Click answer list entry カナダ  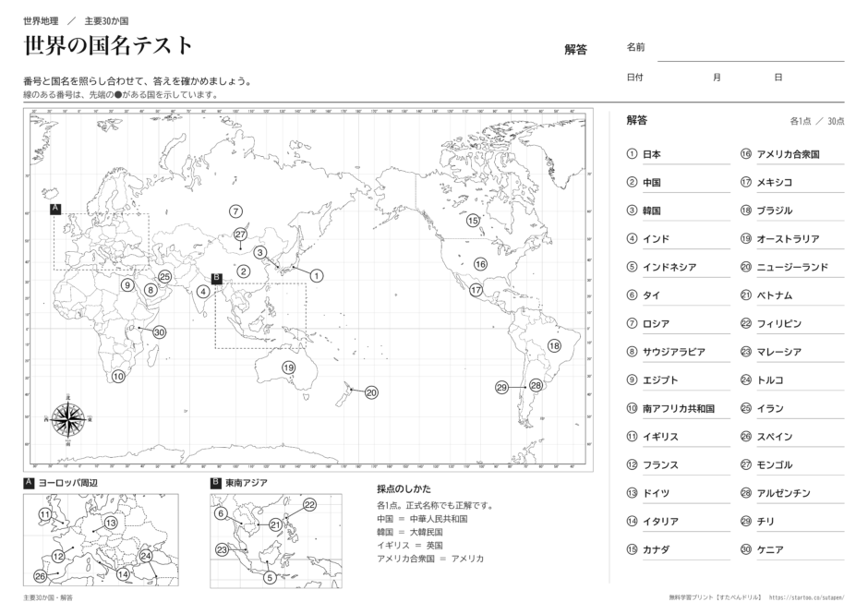point(656,549)
